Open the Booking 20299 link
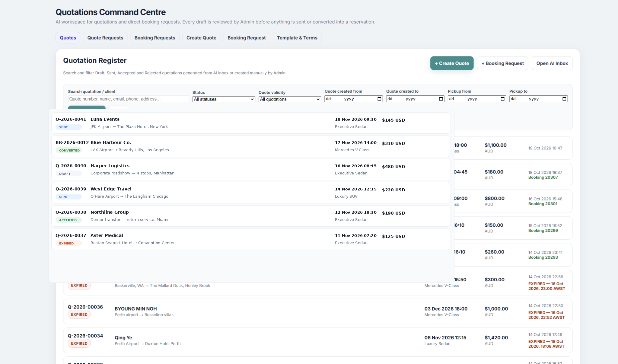 coord(543,231)
